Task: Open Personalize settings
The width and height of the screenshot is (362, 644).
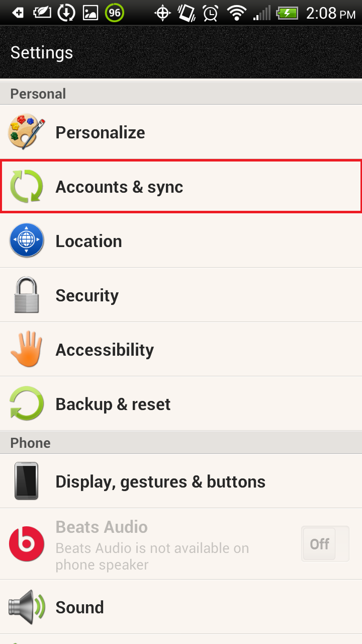Action: [181, 132]
